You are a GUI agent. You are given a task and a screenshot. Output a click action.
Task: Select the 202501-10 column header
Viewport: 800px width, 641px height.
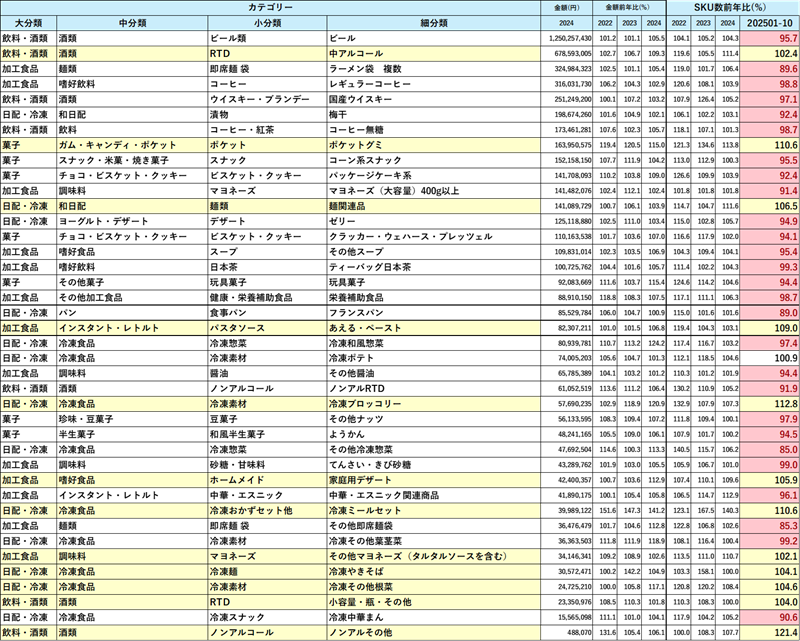(x=769, y=23)
